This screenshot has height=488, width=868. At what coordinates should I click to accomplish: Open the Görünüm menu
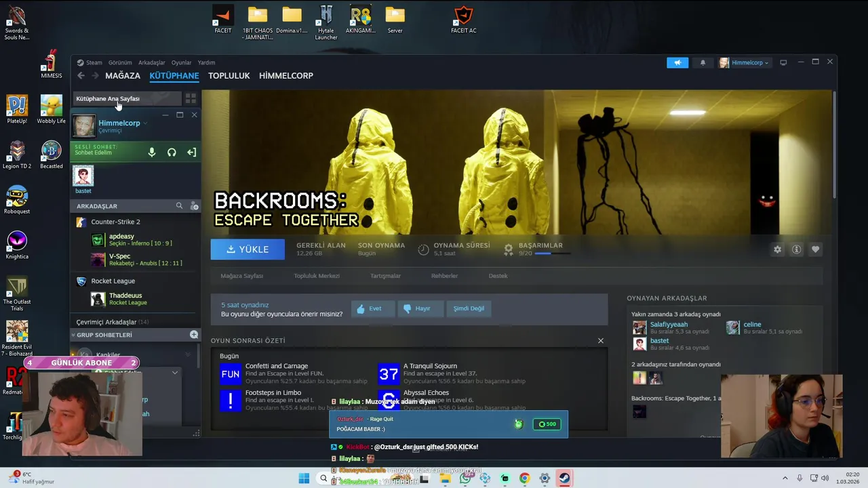point(120,62)
